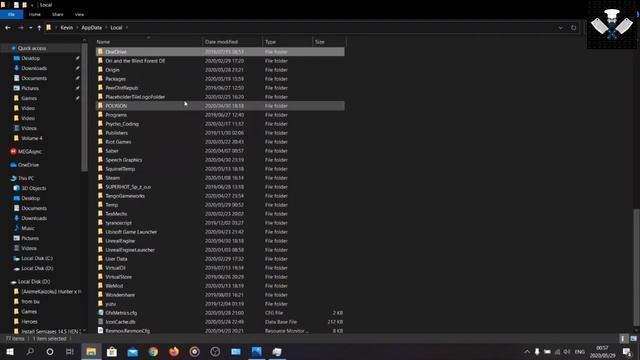
Task: Switch to details view layout button
Action: pos(623,338)
